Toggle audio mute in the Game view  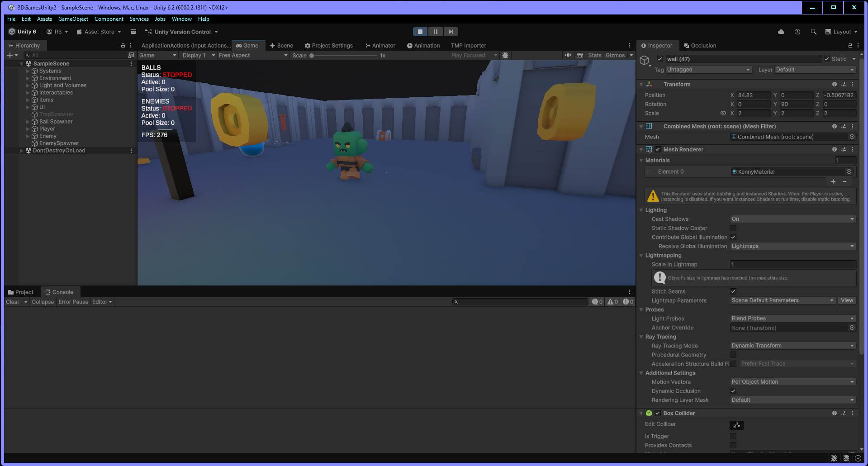coord(568,55)
